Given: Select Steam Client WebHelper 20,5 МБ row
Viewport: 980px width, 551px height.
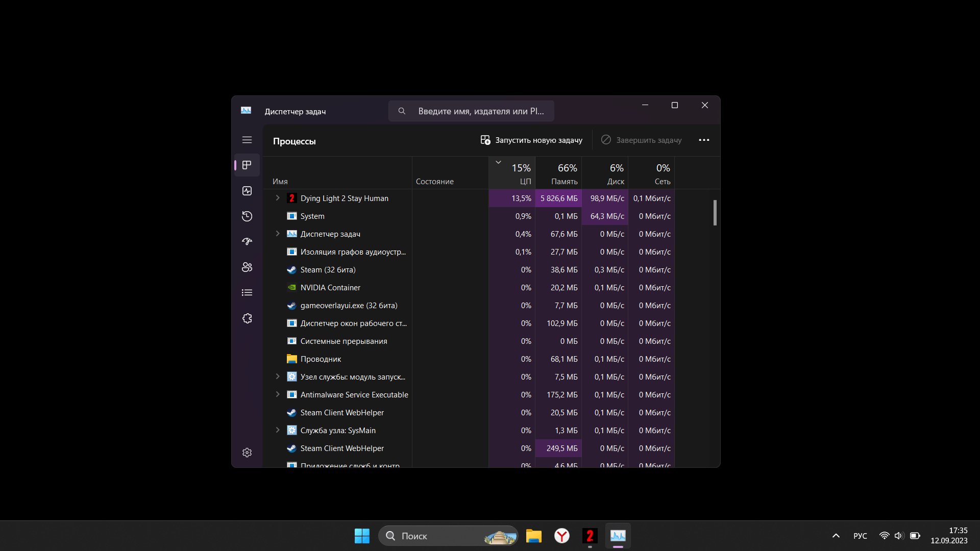Looking at the screenshot, I should click(x=469, y=413).
